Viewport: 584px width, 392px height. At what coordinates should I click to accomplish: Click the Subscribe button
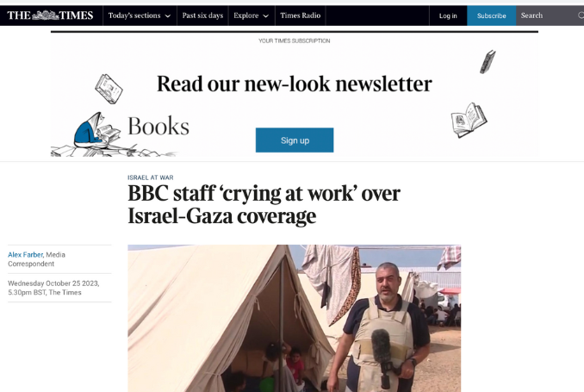(x=492, y=16)
